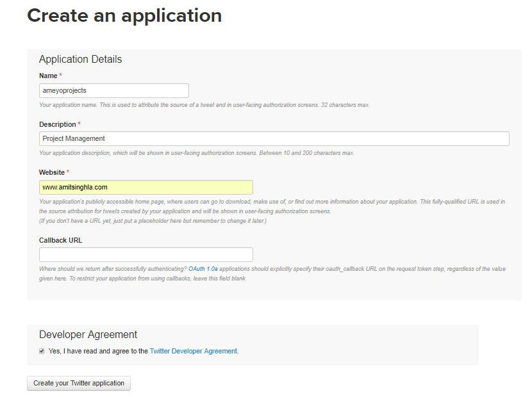
Task: Place cursor in the empty Callback URL field
Action: pyautogui.click(x=145, y=254)
